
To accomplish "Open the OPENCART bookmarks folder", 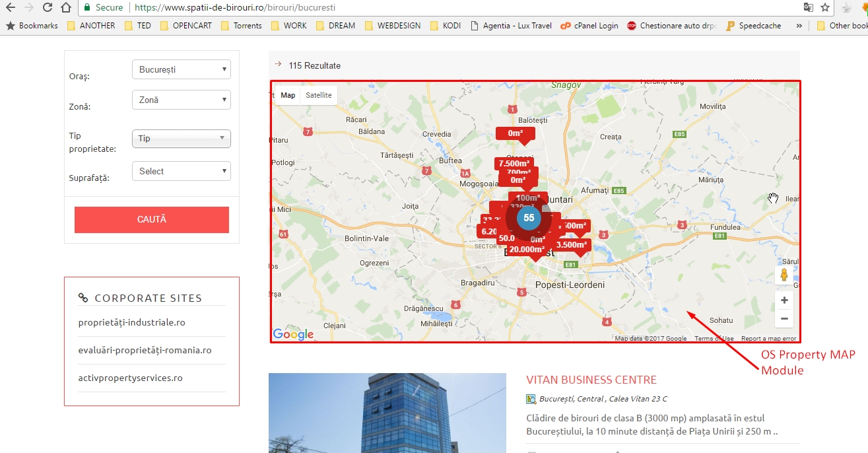I will tap(185, 26).
